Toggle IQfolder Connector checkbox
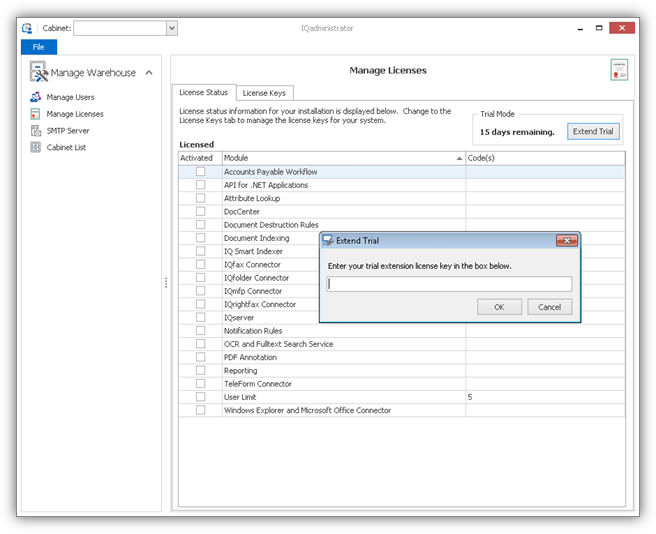This screenshot has width=656, height=534. [x=201, y=277]
